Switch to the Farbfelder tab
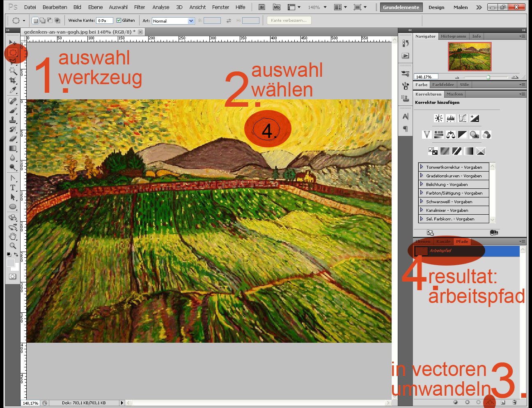Screen dimensions: 532x408 (443, 85)
